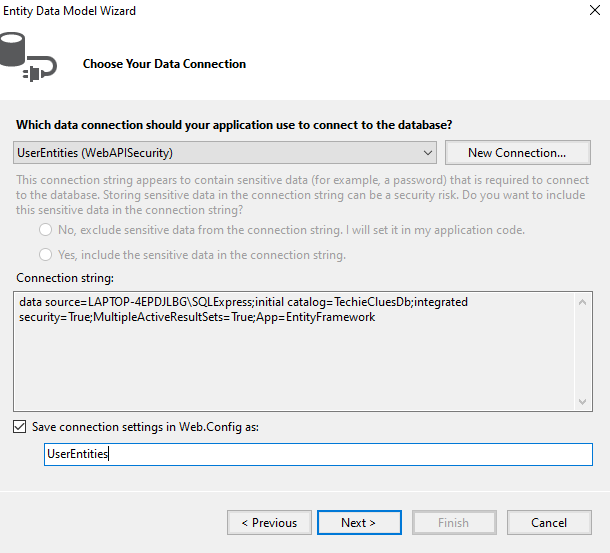610x553 pixels.
Task: Click the sensitive data warning paragraph
Action: [302, 195]
